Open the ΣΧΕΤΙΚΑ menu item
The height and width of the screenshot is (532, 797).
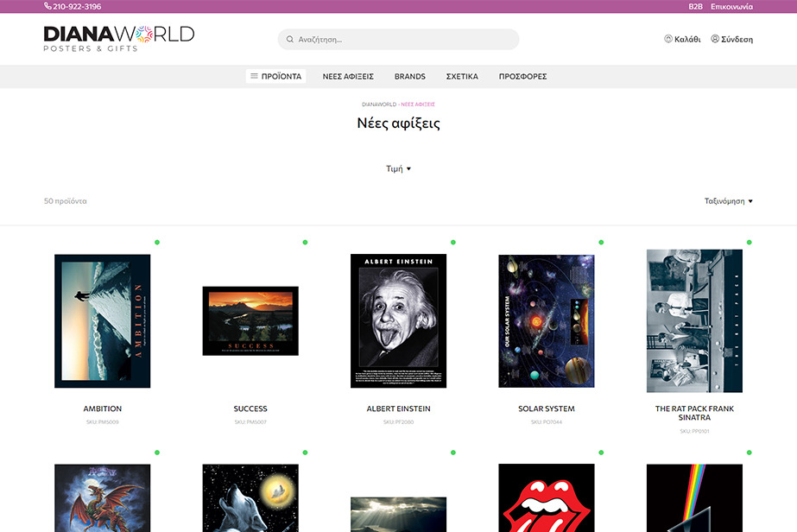point(462,76)
